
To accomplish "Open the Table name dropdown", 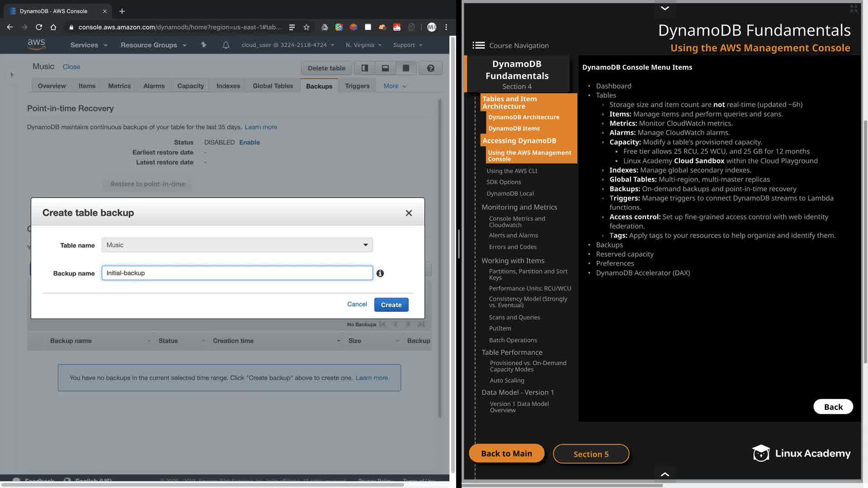I will pyautogui.click(x=237, y=245).
